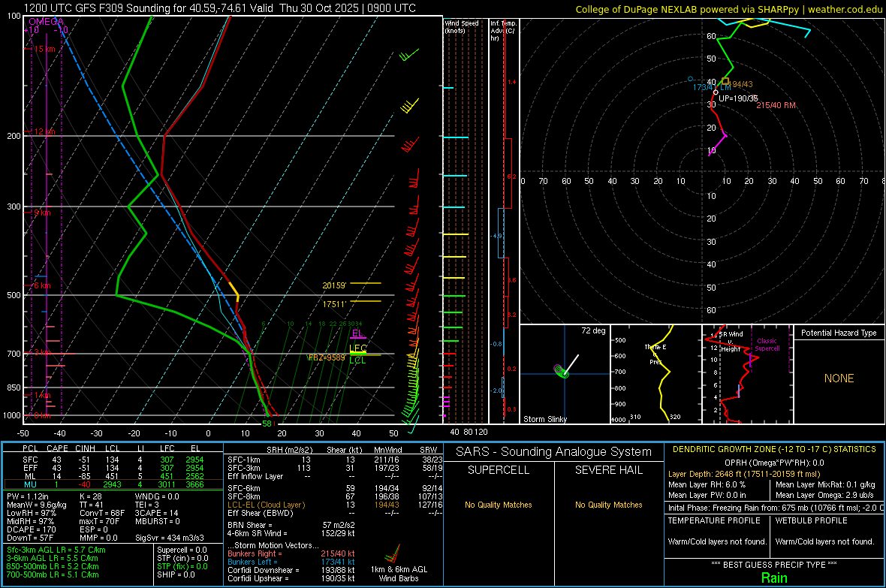Click the FRZ=9589' freezing level marker

click(x=327, y=358)
